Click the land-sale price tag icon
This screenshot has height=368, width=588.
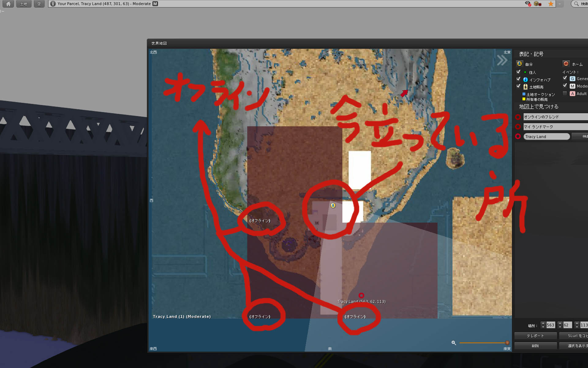point(525,87)
